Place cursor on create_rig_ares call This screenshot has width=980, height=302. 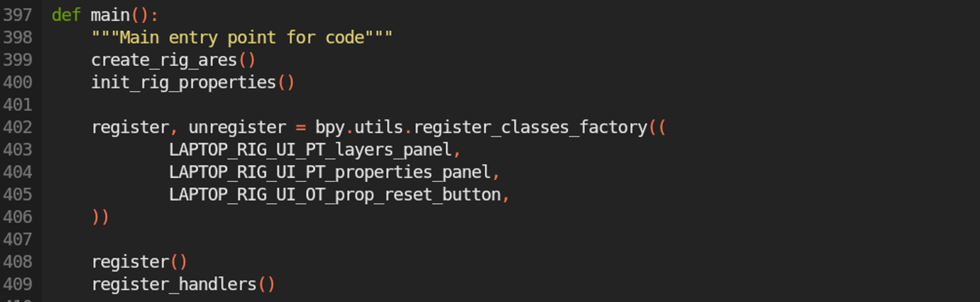164,60
